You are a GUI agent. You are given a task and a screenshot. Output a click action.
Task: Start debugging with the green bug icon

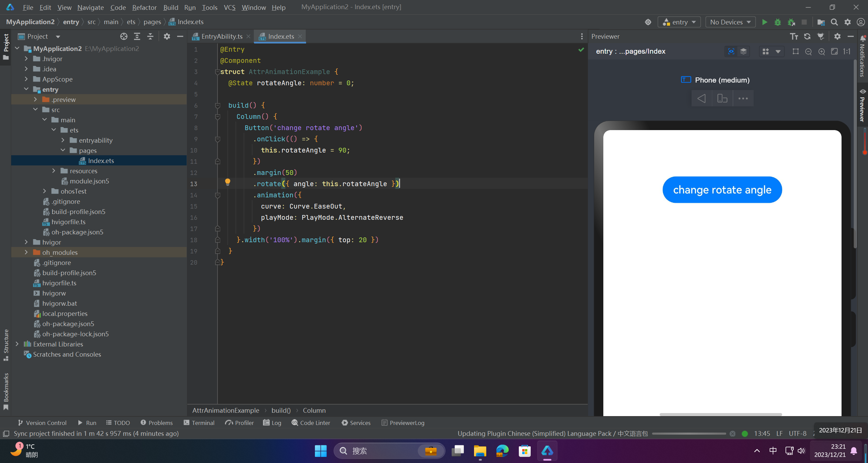pos(778,22)
